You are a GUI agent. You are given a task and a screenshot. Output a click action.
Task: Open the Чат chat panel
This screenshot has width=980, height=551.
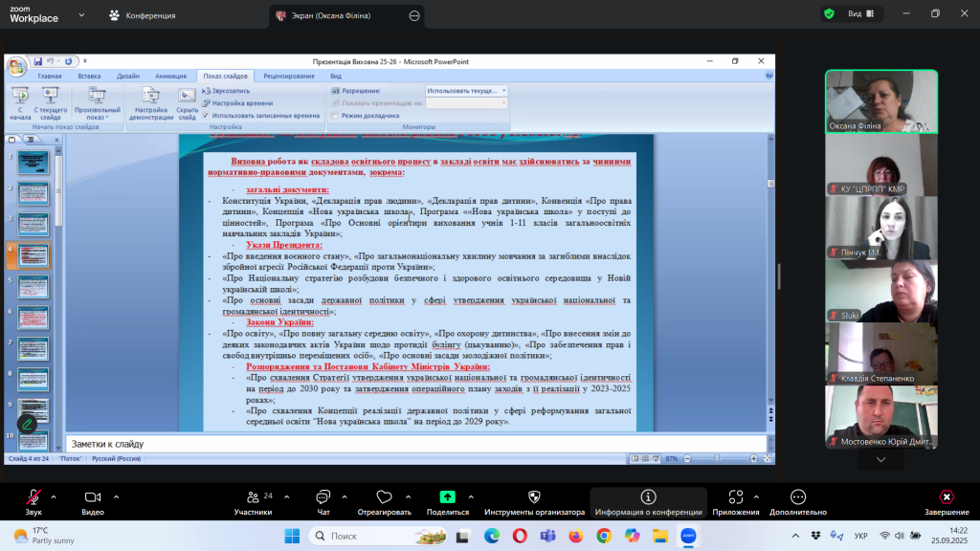pos(323,498)
